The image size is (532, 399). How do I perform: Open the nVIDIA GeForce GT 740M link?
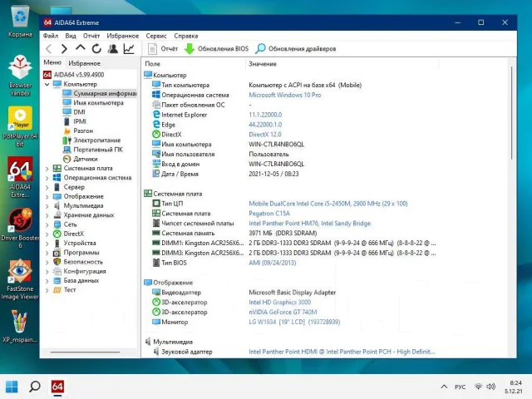(283, 313)
